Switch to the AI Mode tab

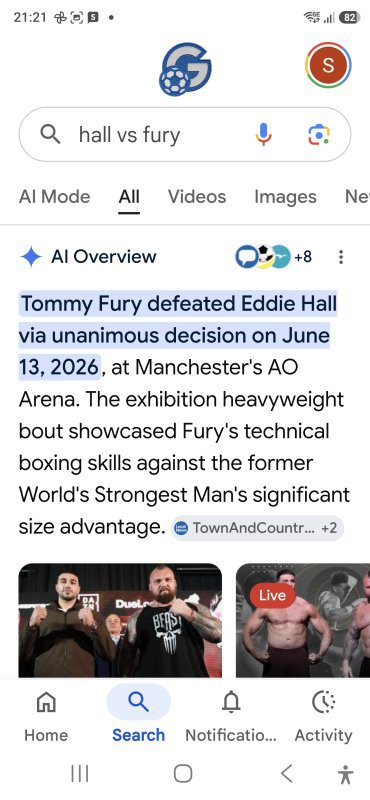(x=54, y=196)
